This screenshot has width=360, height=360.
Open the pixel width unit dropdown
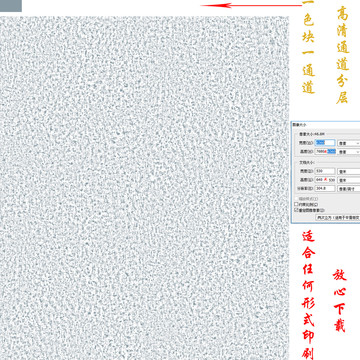pyautogui.click(x=349, y=143)
